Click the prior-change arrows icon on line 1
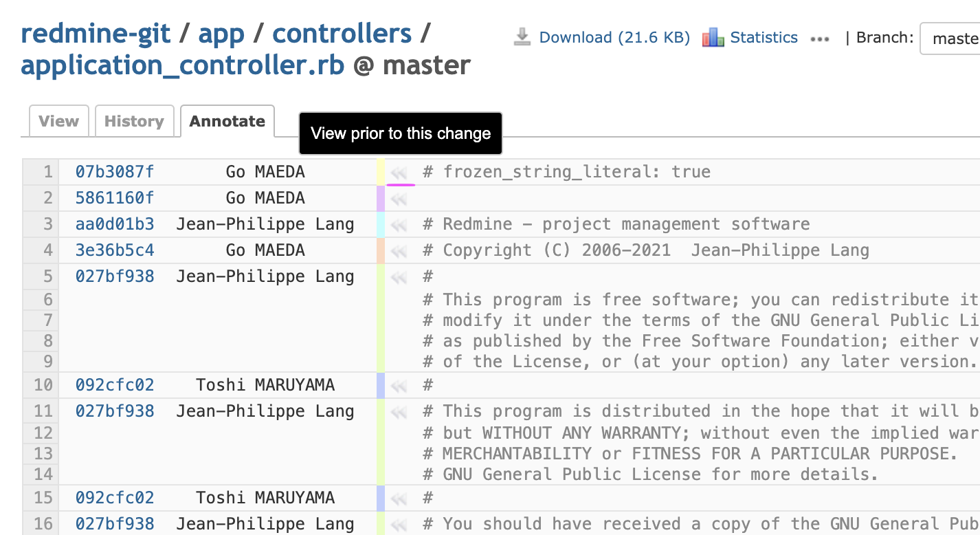 [399, 173]
